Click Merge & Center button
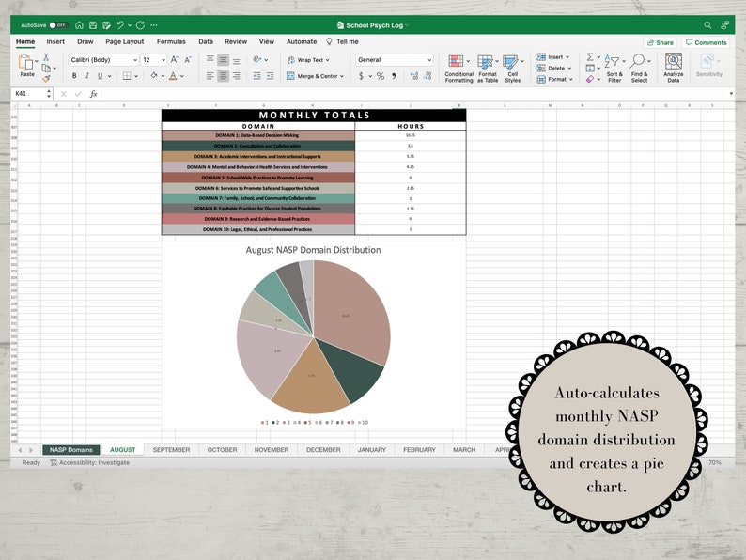746x560 pixels. pos(315,76)
